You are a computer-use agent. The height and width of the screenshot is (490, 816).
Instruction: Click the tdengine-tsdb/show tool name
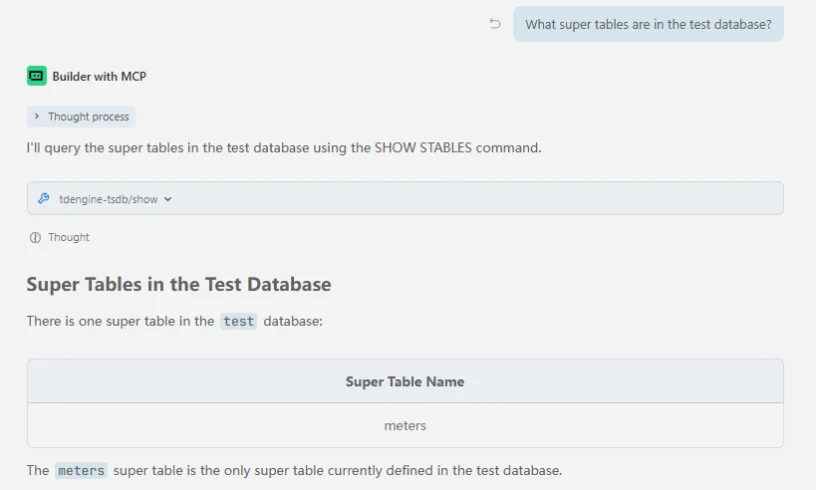click(x=108, y=199)
